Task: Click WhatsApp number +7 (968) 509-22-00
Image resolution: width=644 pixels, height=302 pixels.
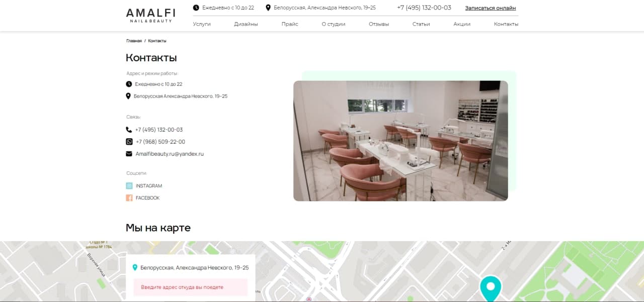Action: (x=160, y=142)
